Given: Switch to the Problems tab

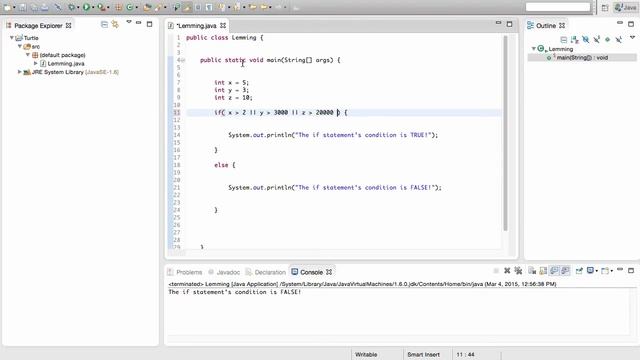Looking at the screenshot, I should pos(184,272).
